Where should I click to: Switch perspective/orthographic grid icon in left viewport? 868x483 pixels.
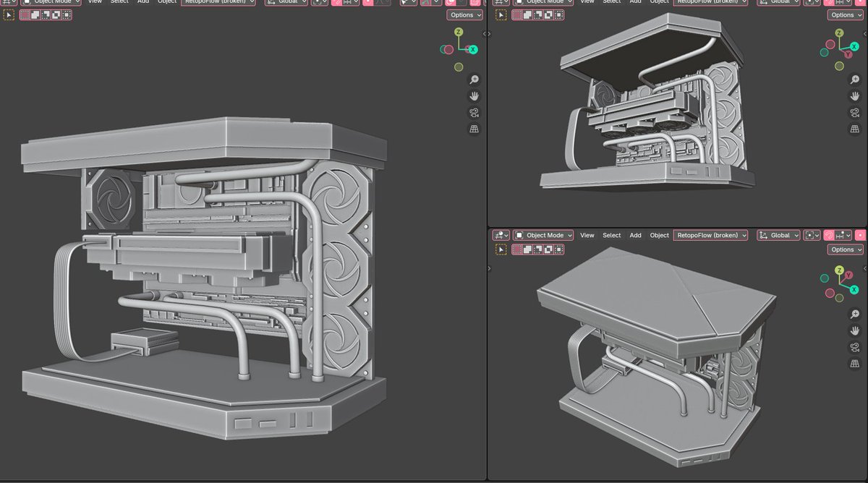click(x=475, y=129)
